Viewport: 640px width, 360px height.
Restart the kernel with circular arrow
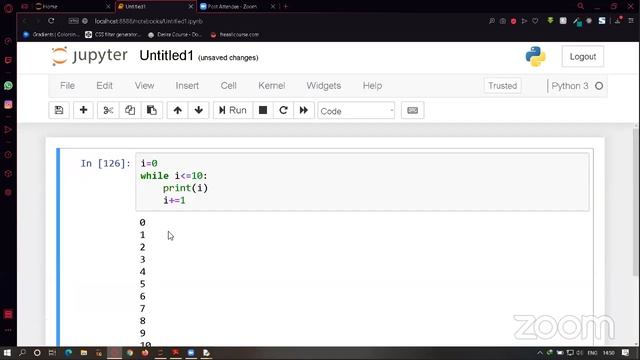pyautogui.click(x=283, y=110)
